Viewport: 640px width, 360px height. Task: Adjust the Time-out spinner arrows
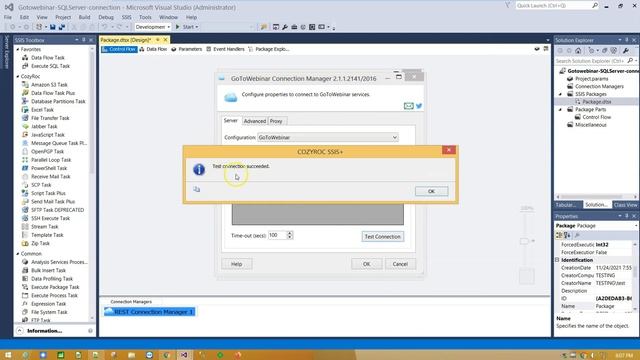[290, 235]
